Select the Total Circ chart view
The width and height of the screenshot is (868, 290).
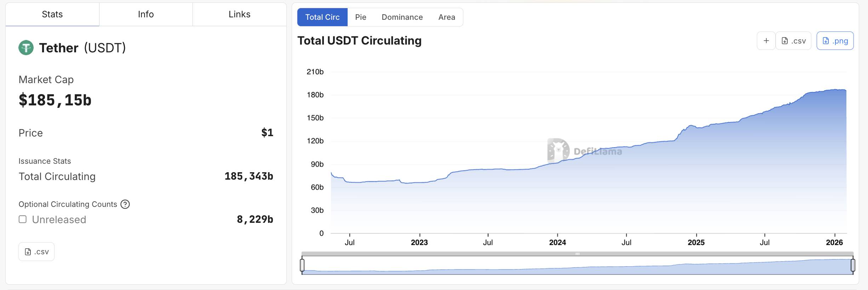[322, 17]
